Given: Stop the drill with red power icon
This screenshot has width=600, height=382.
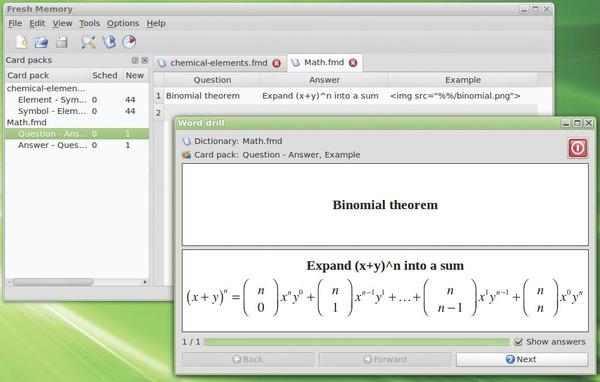Looking at the screenshot, I should (577, 148).
